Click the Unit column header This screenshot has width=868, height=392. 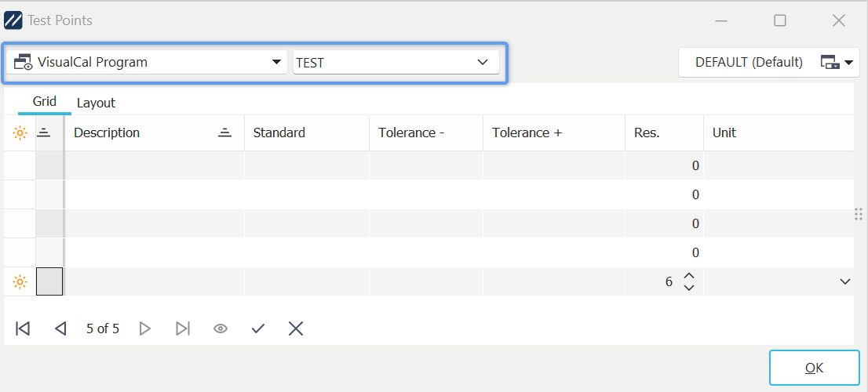click(779, 132)
